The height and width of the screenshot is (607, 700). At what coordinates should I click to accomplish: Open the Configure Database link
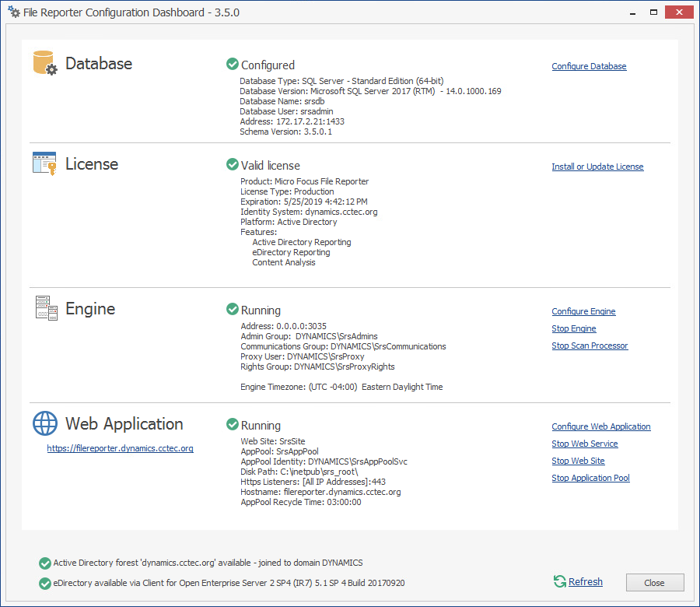(589, 66)
